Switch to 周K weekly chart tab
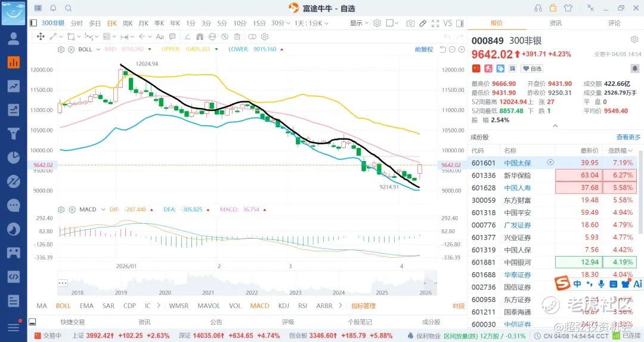 (128, 23)
